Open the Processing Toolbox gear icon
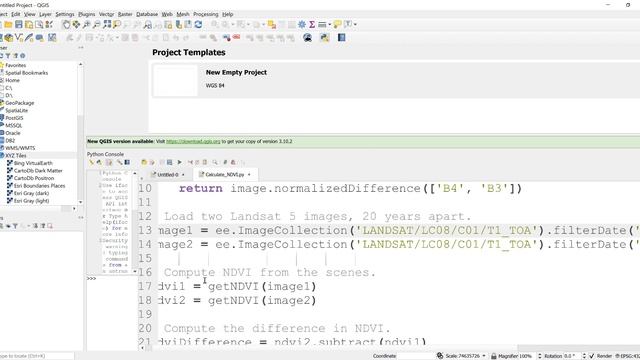 click(x=302, y=24)
